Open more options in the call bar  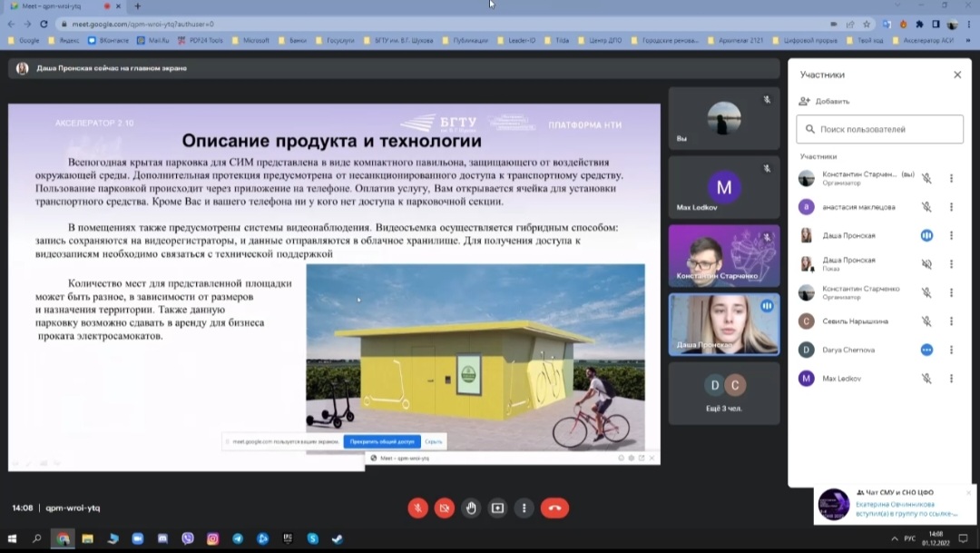524,508
